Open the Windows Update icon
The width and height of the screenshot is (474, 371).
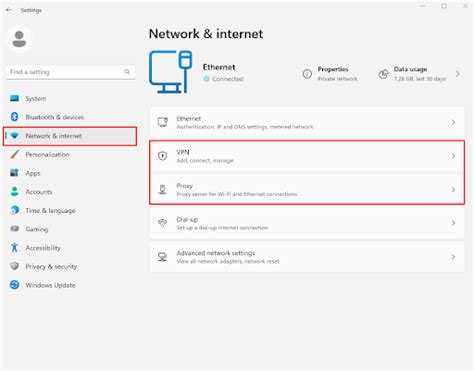tap(14, 285)
